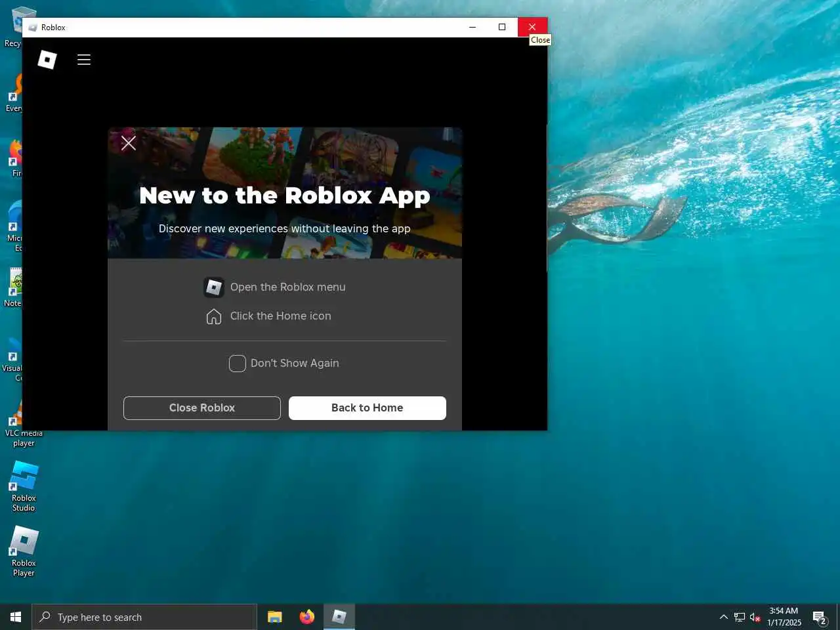Click the "Open the Roblox menu" text
Image resolution: width=840 pixels, height=630 pixels.
287,287
